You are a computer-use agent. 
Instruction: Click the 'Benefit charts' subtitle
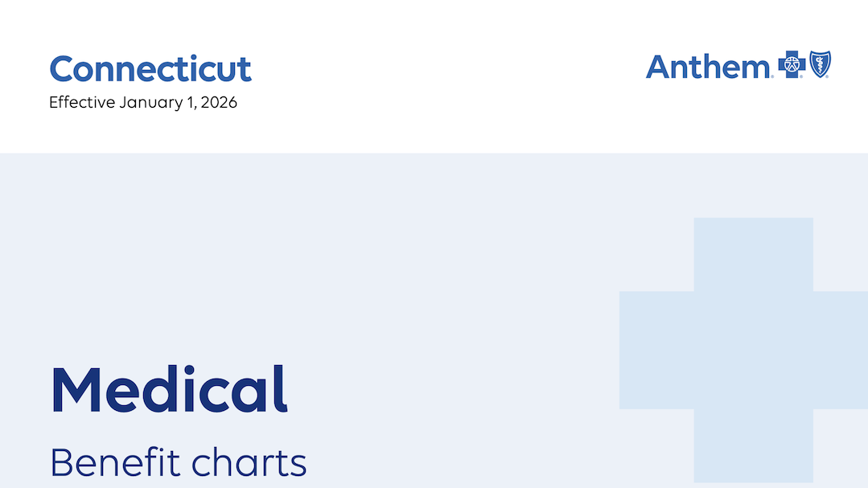coord(179,462)
